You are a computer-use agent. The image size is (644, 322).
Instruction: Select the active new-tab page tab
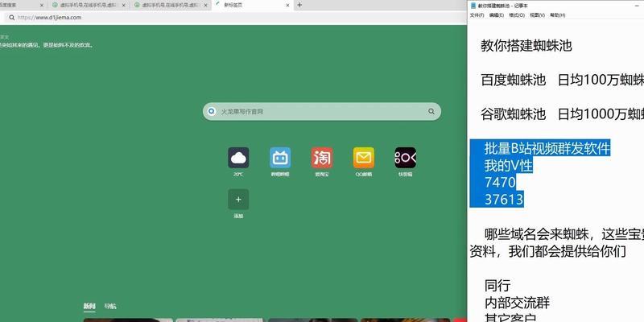[252, 6]
